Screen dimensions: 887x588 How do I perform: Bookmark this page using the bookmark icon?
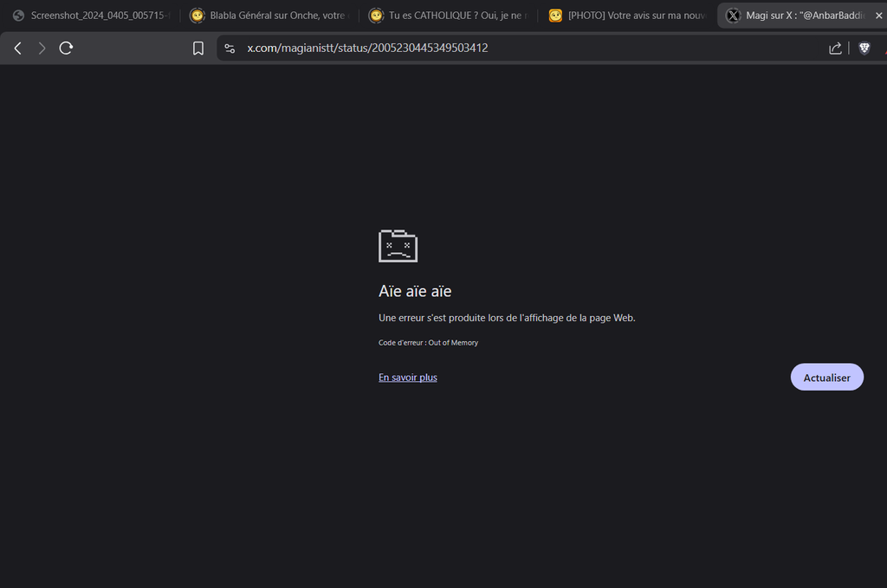pyautogui.click(x=198, y=48)
